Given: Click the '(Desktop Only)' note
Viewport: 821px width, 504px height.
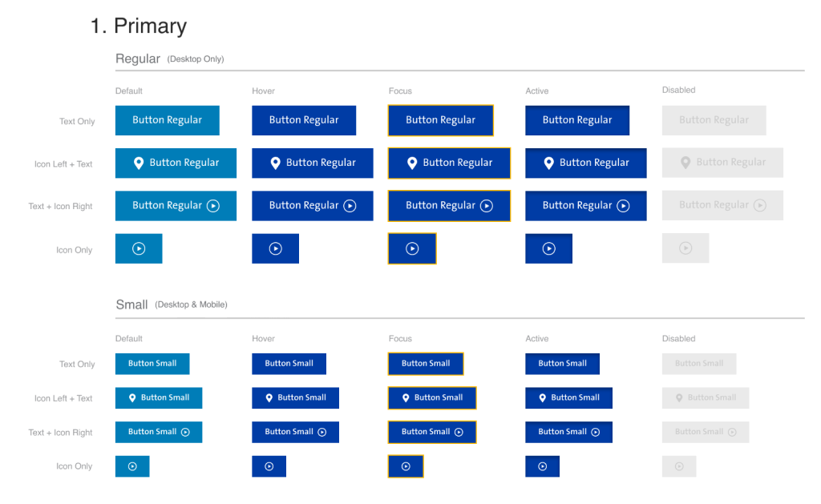Looking at the screenshot, I should pos(196,59).
